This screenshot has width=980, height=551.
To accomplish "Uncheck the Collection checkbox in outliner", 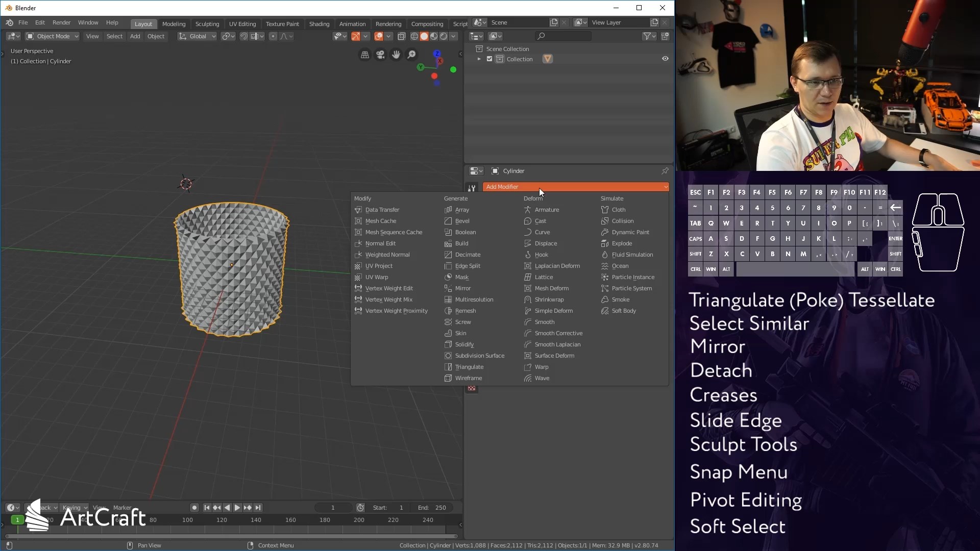I will (x=489, y=59).
